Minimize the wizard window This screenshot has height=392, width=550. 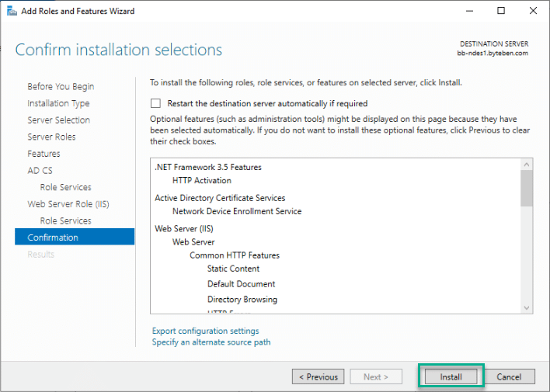469,11
